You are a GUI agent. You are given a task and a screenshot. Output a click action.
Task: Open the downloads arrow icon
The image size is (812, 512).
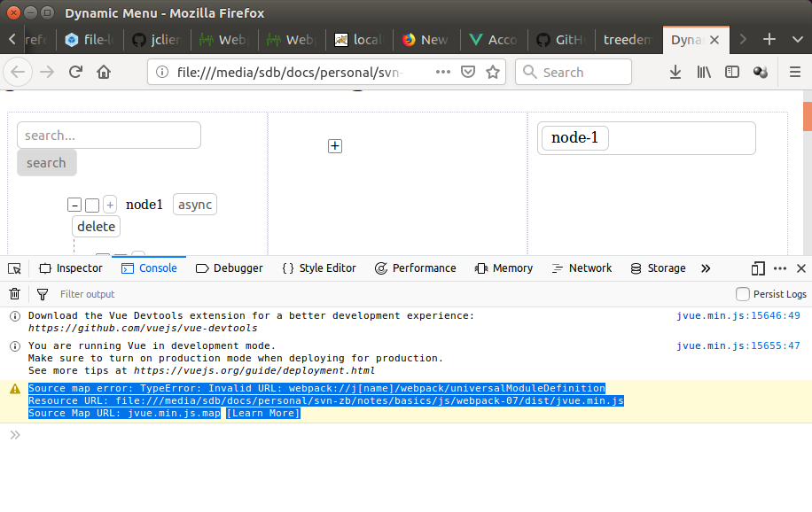(675, 73)
